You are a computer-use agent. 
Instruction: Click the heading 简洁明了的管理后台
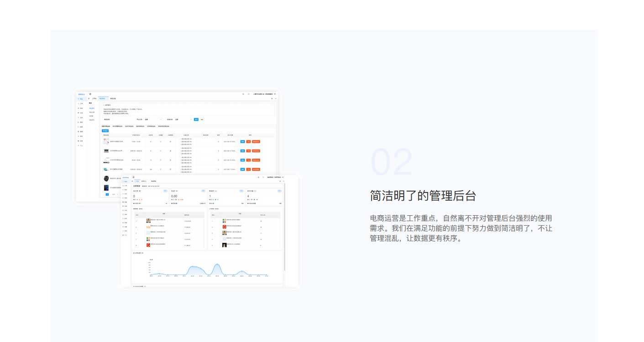click(x=423, y=196)
